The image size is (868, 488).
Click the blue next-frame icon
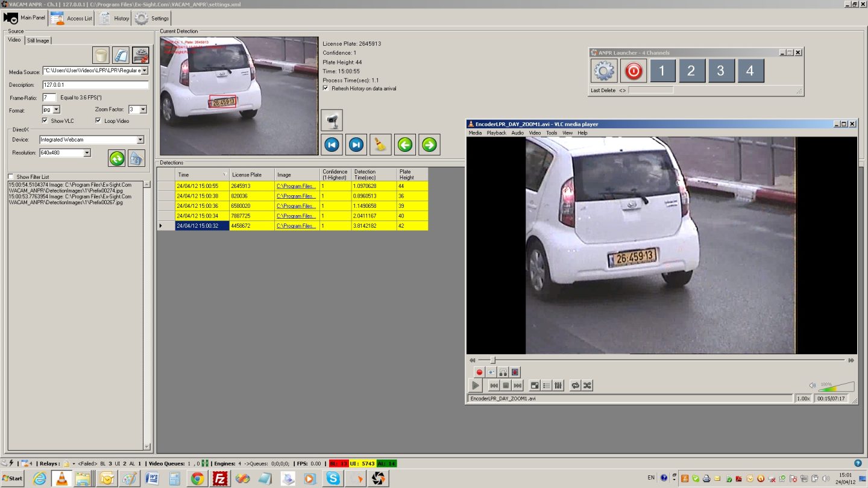point(356,145)
